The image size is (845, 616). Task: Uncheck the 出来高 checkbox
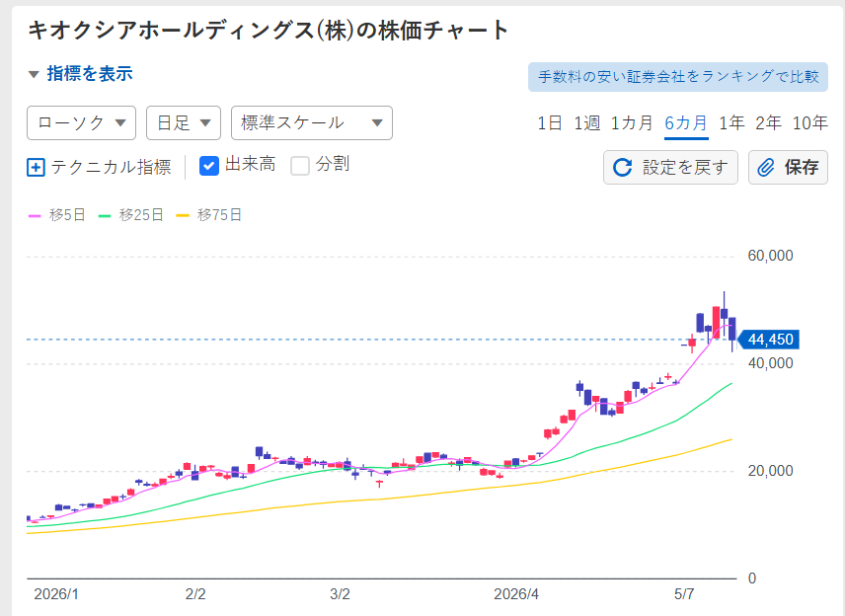coord(209,166)
